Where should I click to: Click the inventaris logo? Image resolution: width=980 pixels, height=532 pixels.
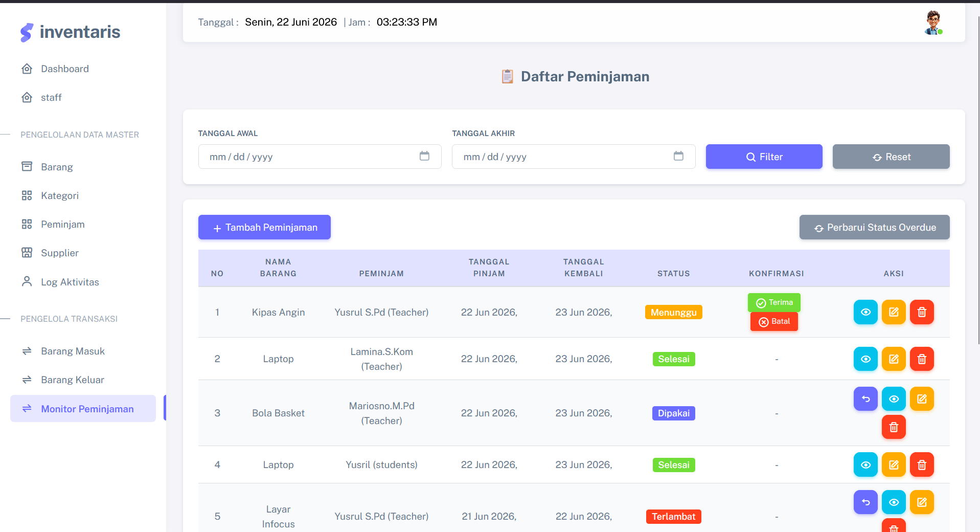70,32
